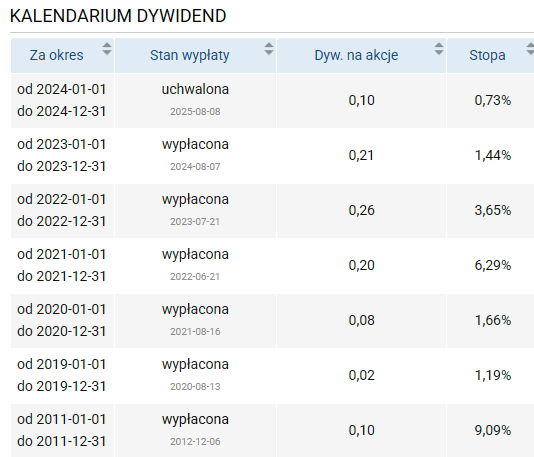This screenshot has height=457, width=534.
Task: Click the uchwalona status text
Action: tap(195, 90)
